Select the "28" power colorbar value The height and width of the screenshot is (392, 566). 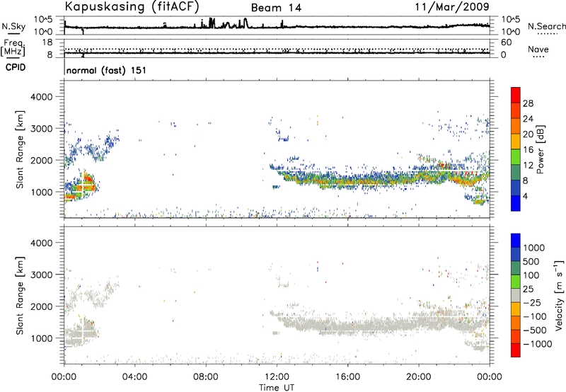click(528, 103)
